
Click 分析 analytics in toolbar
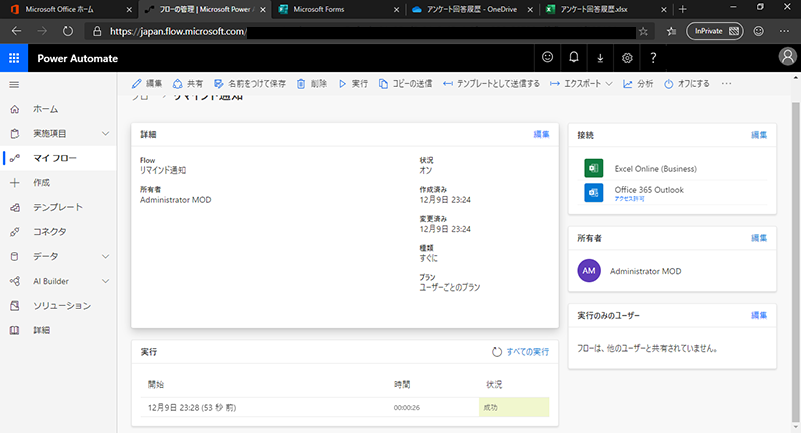click(x=638, y=84)
